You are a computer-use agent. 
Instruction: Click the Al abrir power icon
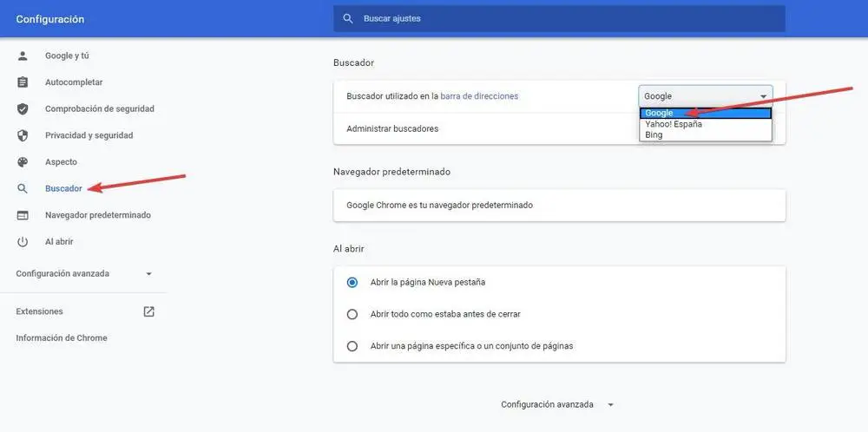click(23, 241)
